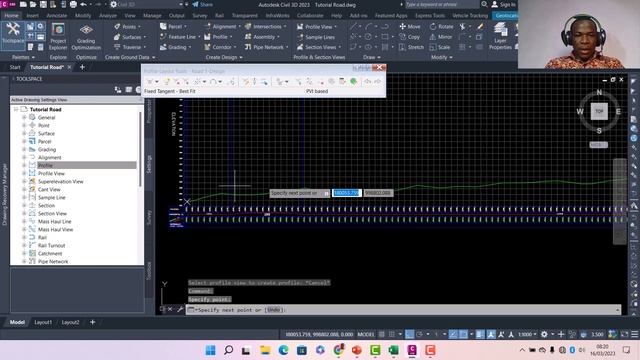The image size is (640, 360).
Task: Toggle object snap tracking in the status bar
Action: [x=453, y=334]
